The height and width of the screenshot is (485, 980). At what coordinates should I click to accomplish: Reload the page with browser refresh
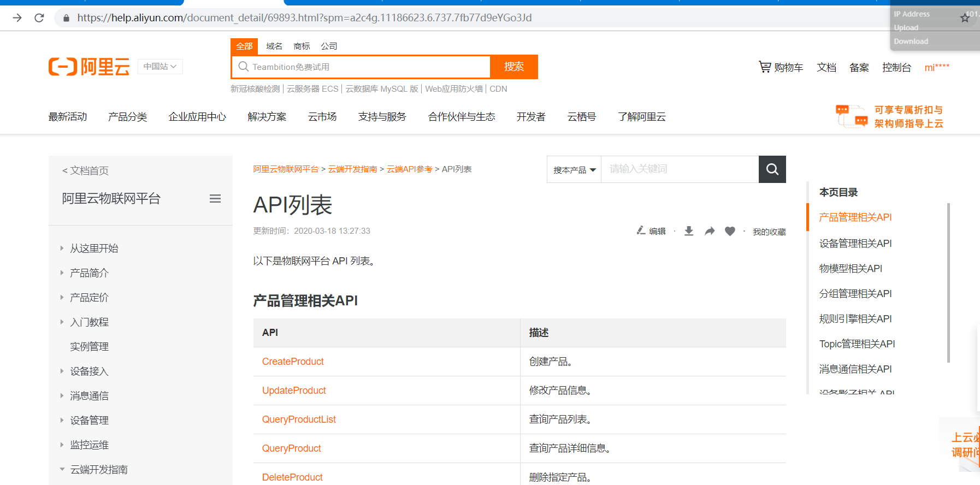pyautogui.click(x=39, y=18)
